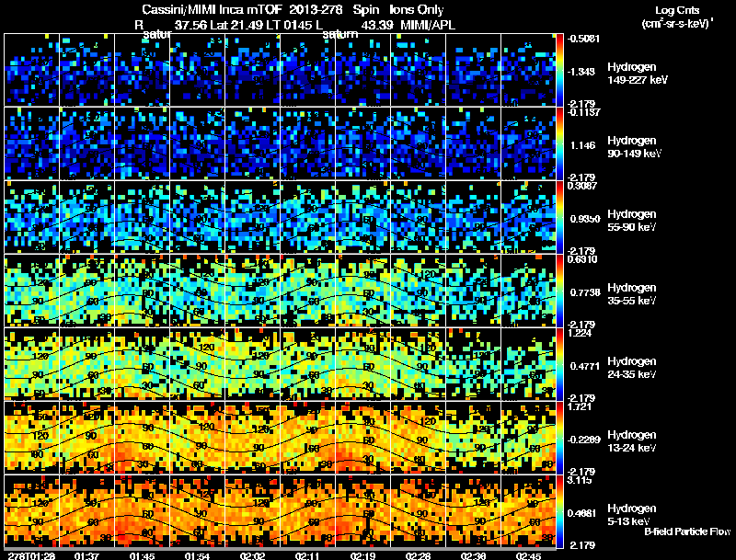Open the 02:19 panel in Hydrogen 13-24 keV row
The image size is (736, 560).
(x=362, y=438)
